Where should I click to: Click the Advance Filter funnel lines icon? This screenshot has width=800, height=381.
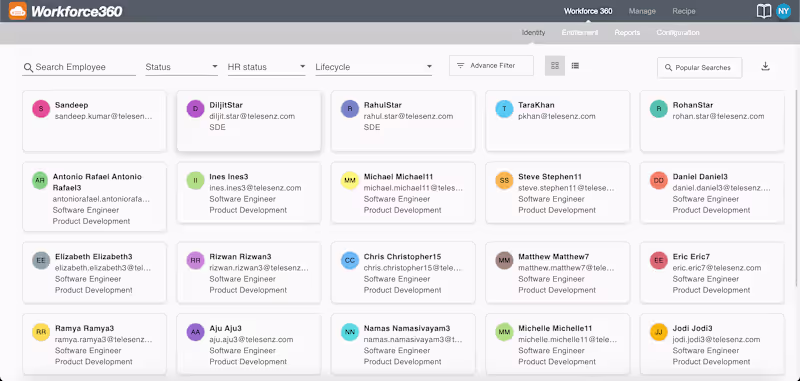click(x=460, y=66)
